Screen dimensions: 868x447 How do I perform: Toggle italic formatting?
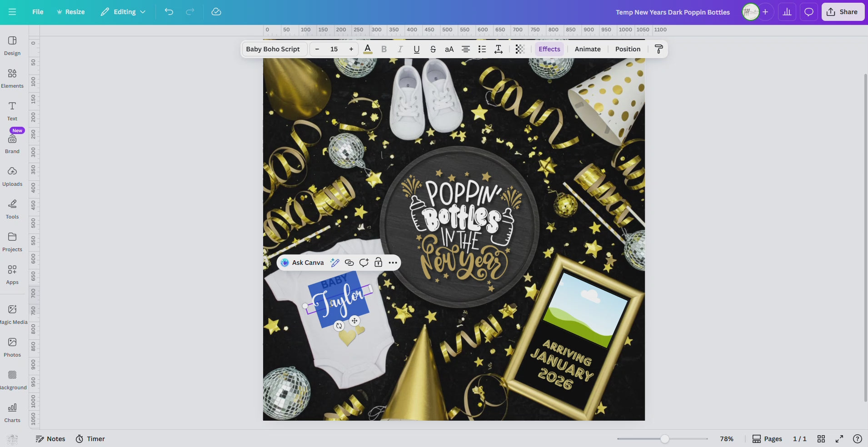(x=400, y=49)
